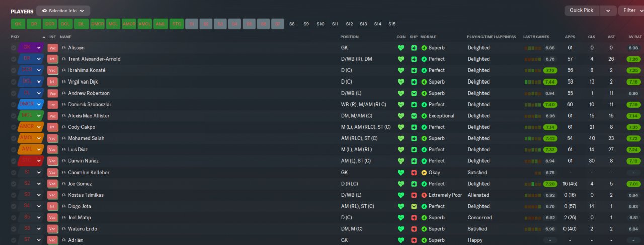This screenshot has width=644, height=245.
Task: Toggle selection check for Andrew Robertson
Action: 14,93
